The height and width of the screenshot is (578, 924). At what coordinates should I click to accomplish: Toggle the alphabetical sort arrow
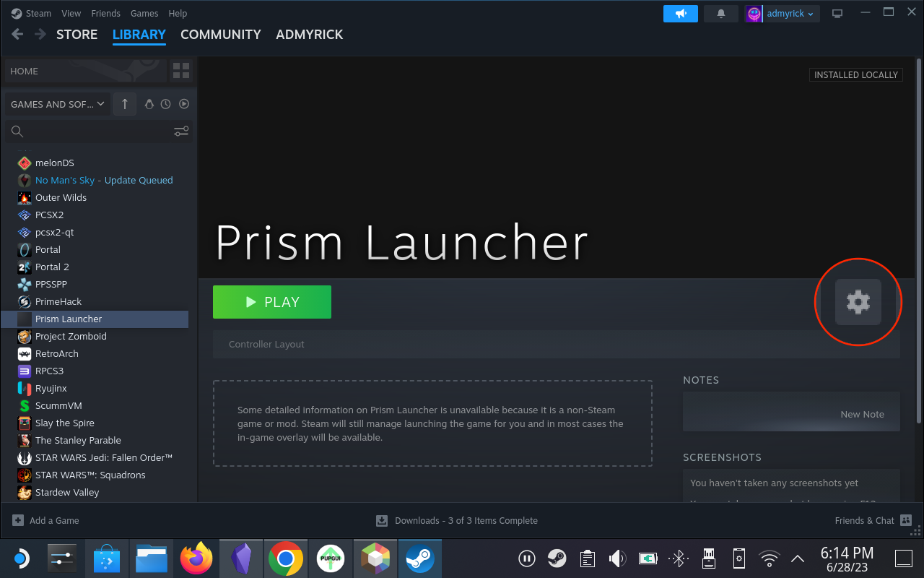click(x=124, y=103)
